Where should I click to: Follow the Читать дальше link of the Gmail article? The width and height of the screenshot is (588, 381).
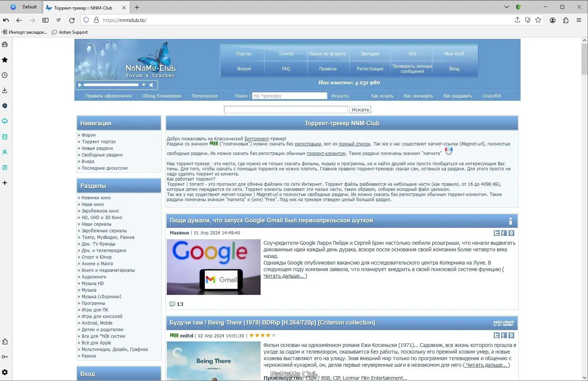284,276
